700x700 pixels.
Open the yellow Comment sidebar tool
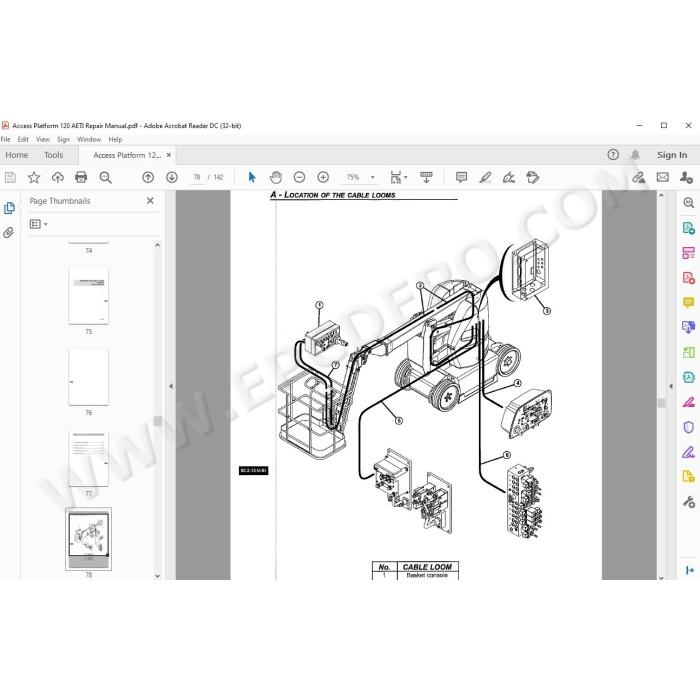click(x=688, y=303)
